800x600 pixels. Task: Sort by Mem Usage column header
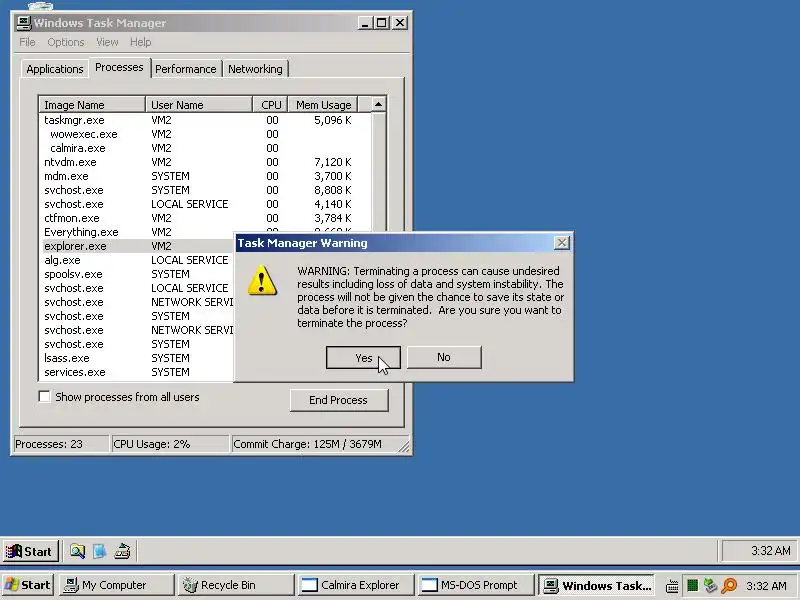point(323,105)
